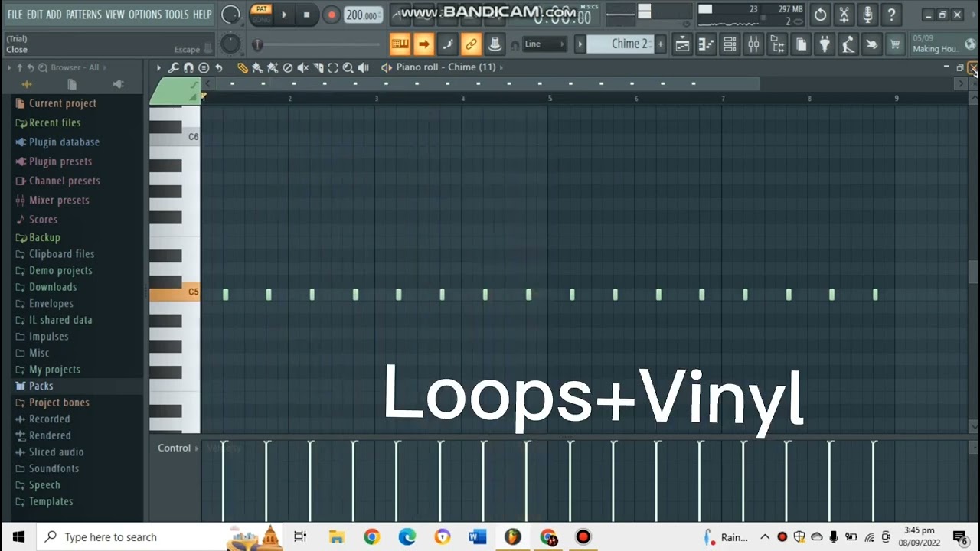Viewport: 980px width, 551px height.
Task: Adjust the main volume knob
Action: pyautogui.click(x=230, y=15)
